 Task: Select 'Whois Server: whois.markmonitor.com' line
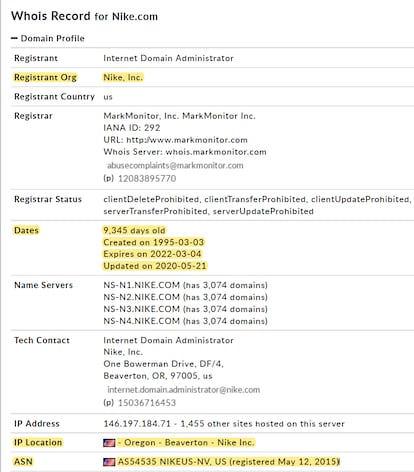coord(185,152)
